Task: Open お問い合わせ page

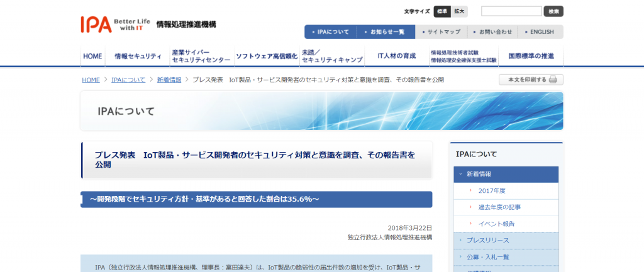Action: click(x=492, y=31)
